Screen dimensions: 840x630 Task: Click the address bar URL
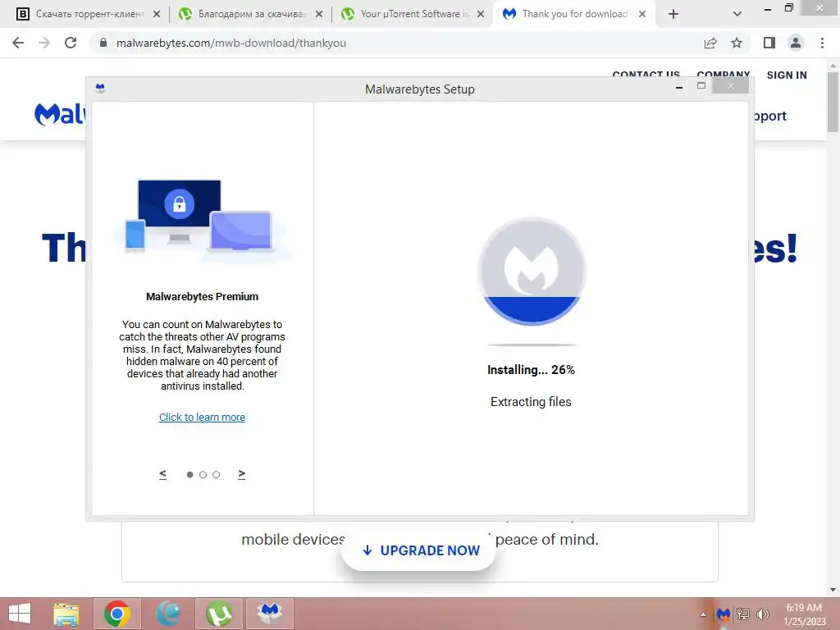coord(231,43)
